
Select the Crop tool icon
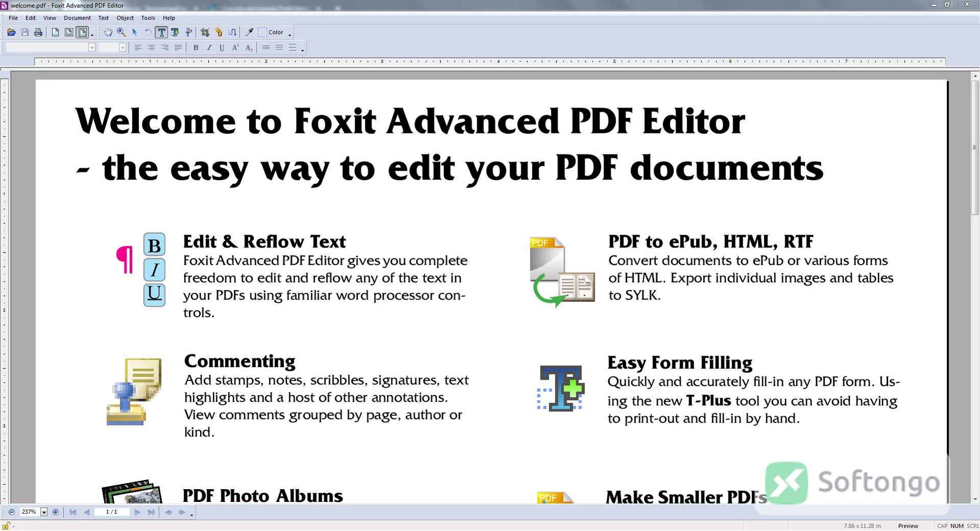(205, 32)
